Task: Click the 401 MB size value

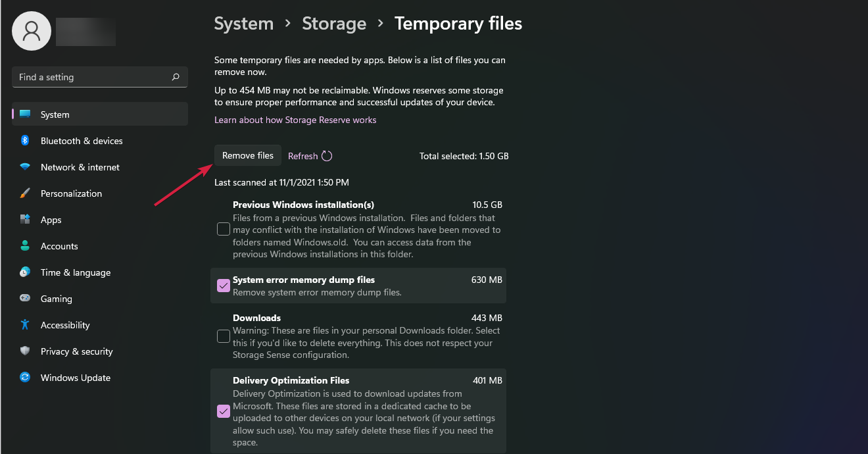Action: pos(487,380)
